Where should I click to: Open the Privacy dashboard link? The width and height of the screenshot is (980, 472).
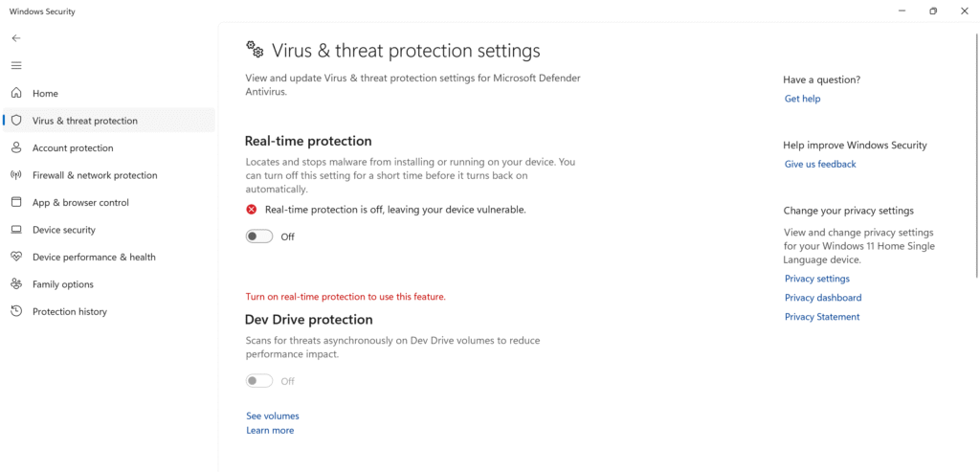[x=822, y=298]
